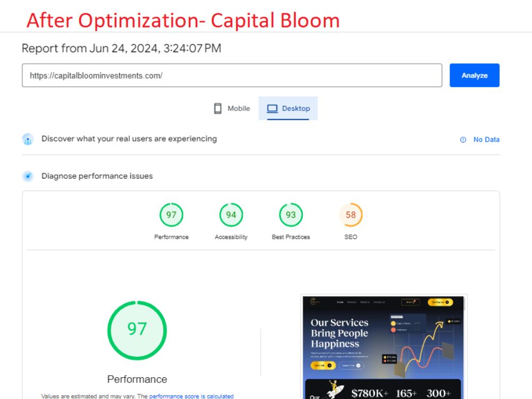Image resolution: width=532 pixels, height=399 pixels.
Task: Click the large 'Performance' heading text
Action: pyautogui.click(x=137, y=379)
